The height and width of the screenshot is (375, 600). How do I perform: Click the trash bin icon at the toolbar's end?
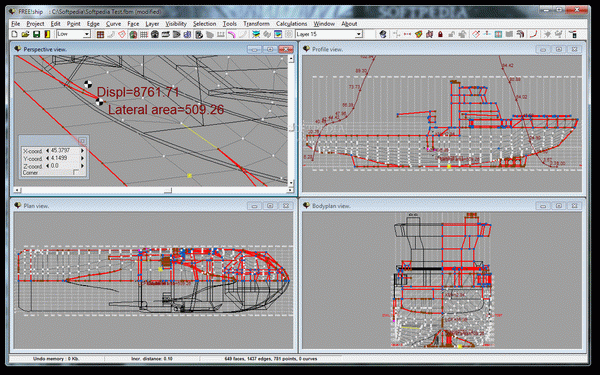(x=573, y=34)
